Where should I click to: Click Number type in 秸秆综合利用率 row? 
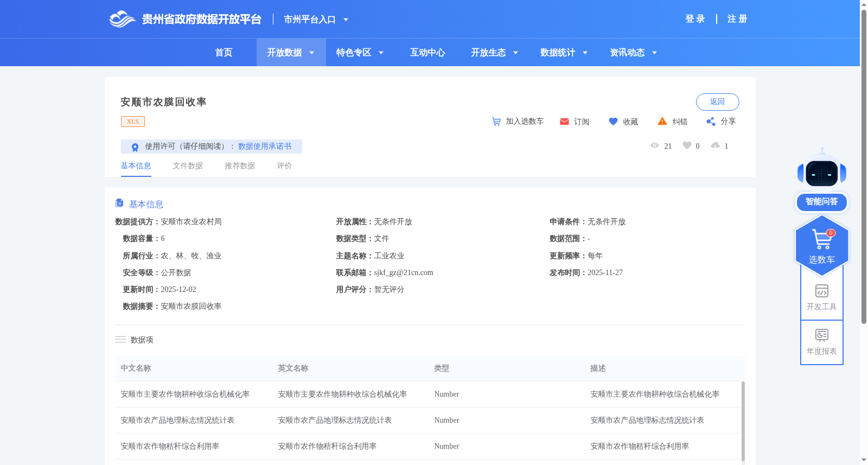pos(446,447)
